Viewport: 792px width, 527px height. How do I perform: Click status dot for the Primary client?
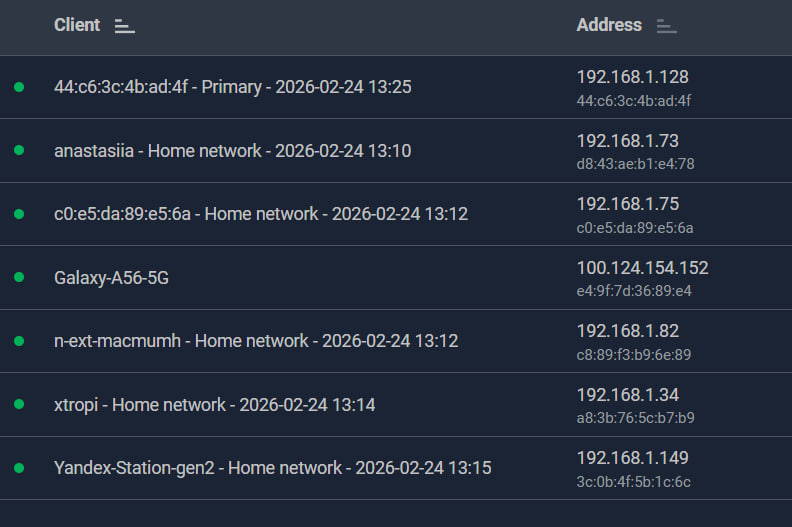pyautogui.click(x=18, y=87)
